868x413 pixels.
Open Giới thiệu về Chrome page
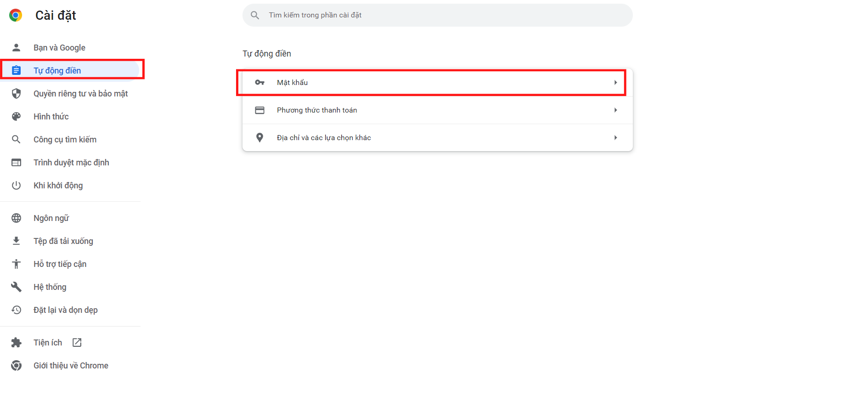click(x=70, y=365)
